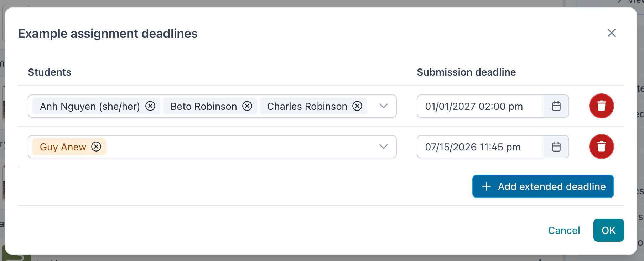Select the Anh Nguyen (she/her) chip label

(x=90, y=106)
